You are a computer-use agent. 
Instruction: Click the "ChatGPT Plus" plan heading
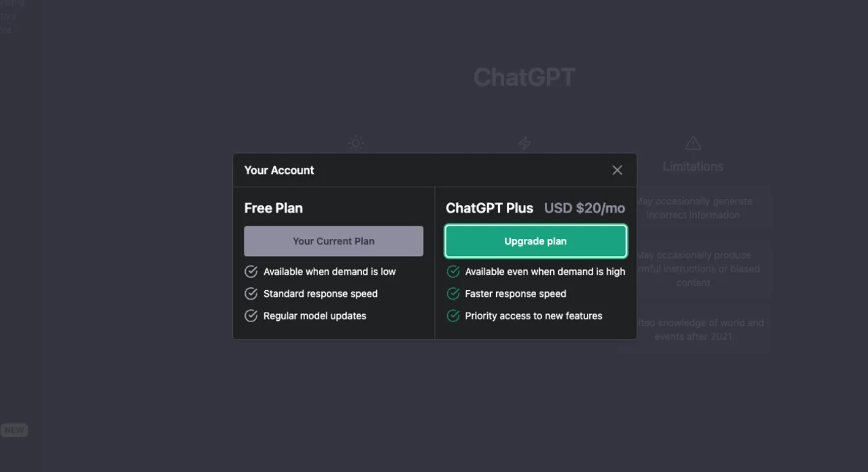[x=489, y=209]
